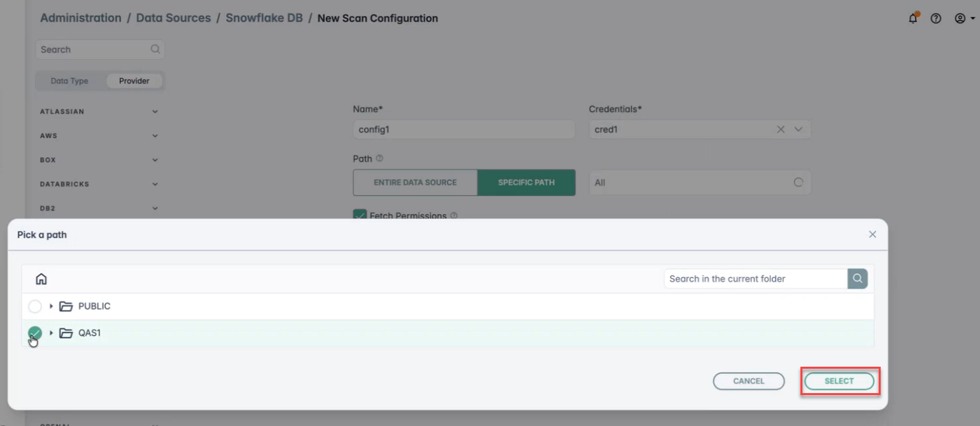
Task: Open the notifications bell
Action: (x=913, y=18)
